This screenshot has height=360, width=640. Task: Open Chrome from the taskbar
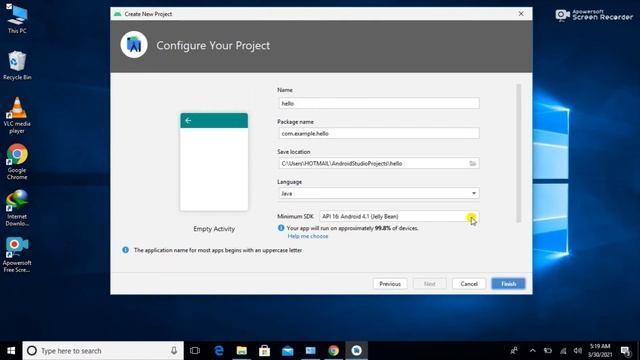[x=333, y=351]
